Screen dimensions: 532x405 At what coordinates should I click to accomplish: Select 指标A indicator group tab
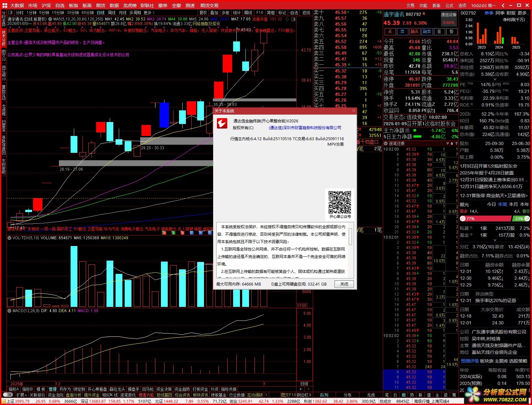pyautogui.click(x=14, y=389)
